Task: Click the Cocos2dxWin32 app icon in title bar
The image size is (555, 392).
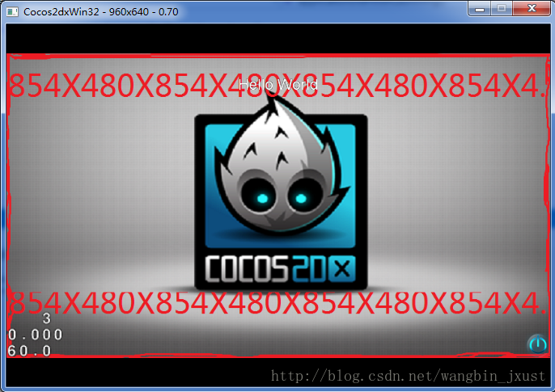Action: 12,11
